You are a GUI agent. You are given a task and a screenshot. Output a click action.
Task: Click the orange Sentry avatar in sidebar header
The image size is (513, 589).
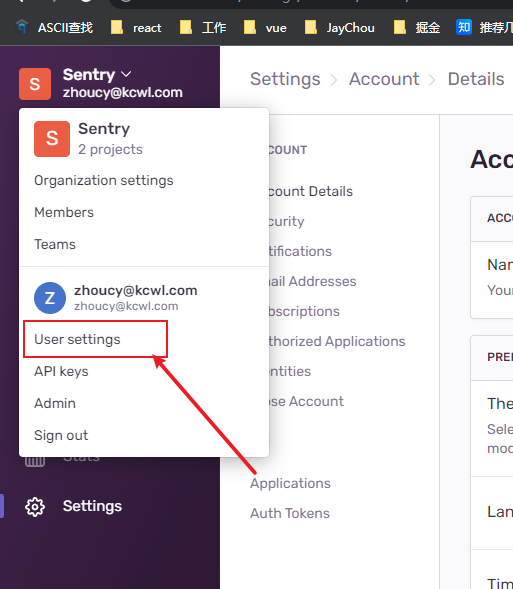pos(35,84)
